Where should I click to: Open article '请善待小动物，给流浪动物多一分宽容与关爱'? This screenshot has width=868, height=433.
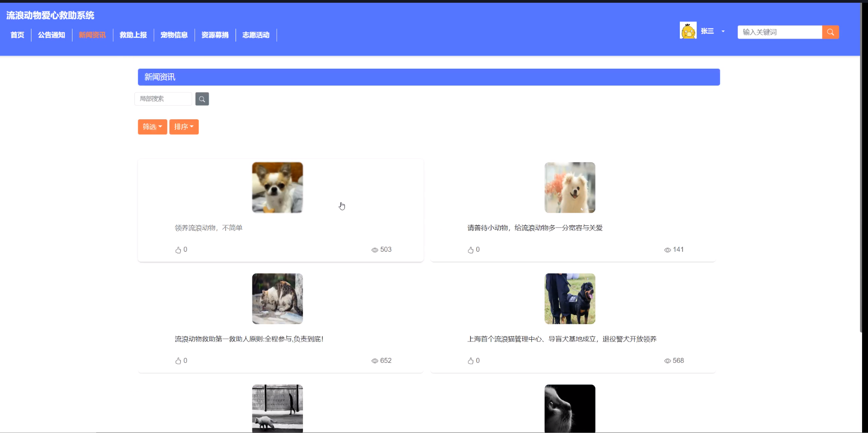pos(535,228)
